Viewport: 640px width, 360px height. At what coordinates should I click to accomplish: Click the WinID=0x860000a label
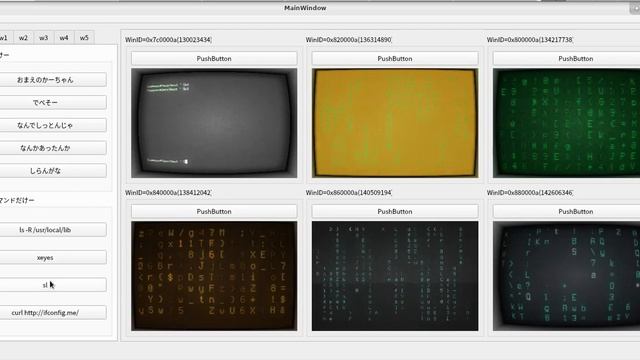(x=349, y=192)
